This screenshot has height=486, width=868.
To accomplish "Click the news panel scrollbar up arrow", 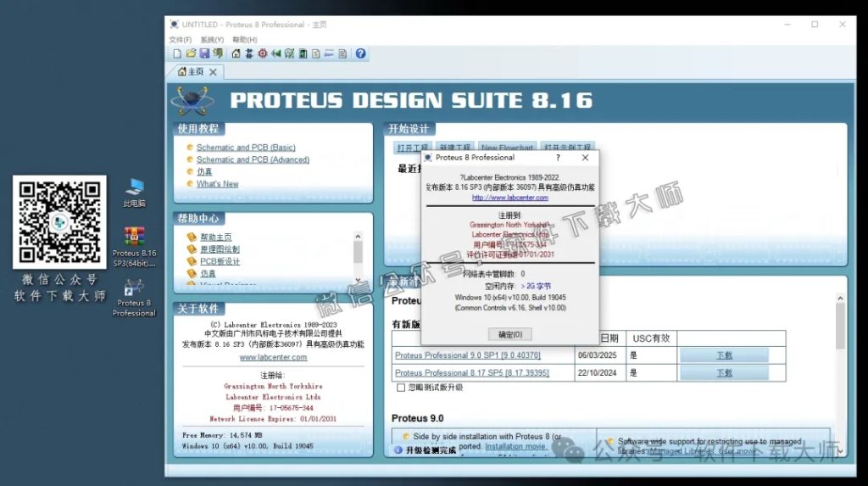I will [x=840, y=299].
